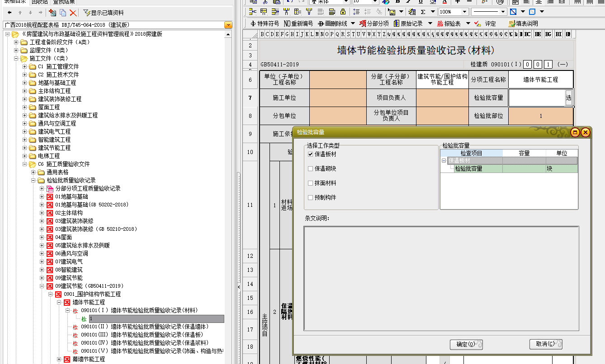Image resolution: width=605 pixels, height=364 pixels.
Task: Click 画删除线 strikethrough tool
Action: pos(332,23)
